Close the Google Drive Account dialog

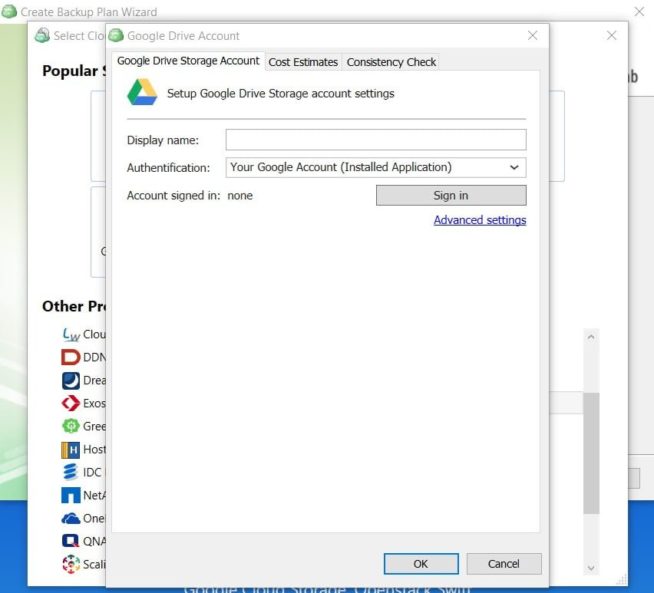click(x=533, y=35)
